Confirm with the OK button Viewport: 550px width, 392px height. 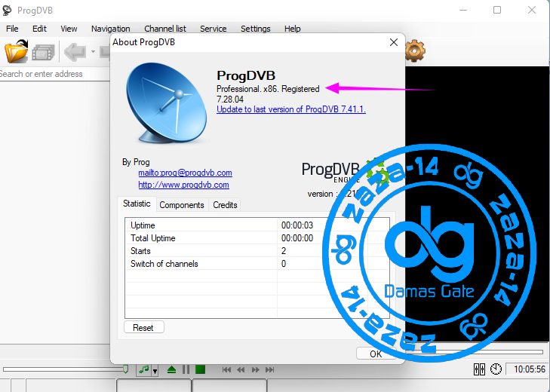(x=376, y=354)
